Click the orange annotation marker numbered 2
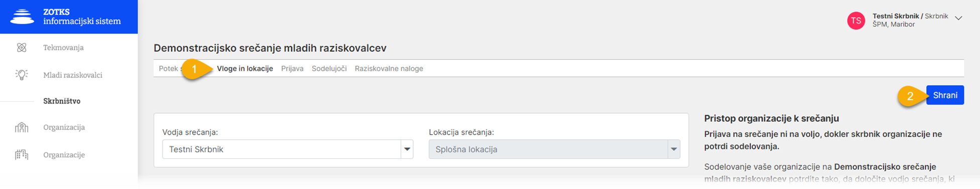The width and height of the screenshot is (980, 189). [910, 96]
